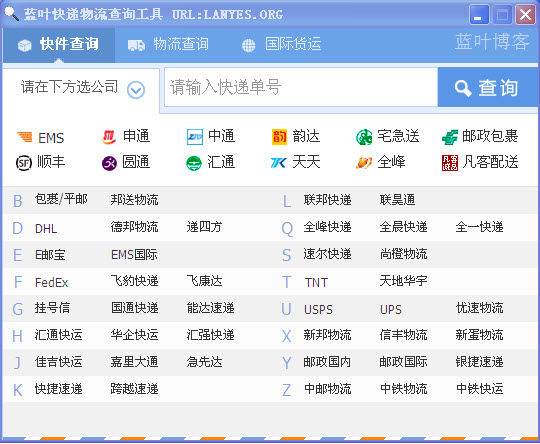Screen dimensions: 540x444
Task: Click the circled down-arrow chevron
Action: pos(136,90)
